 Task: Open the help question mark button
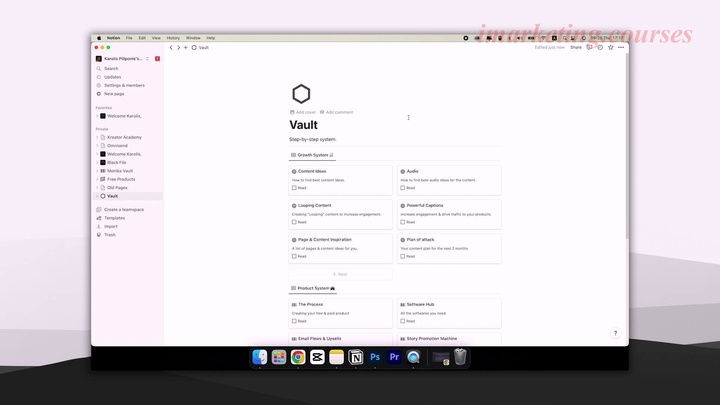tap(615, 333)
